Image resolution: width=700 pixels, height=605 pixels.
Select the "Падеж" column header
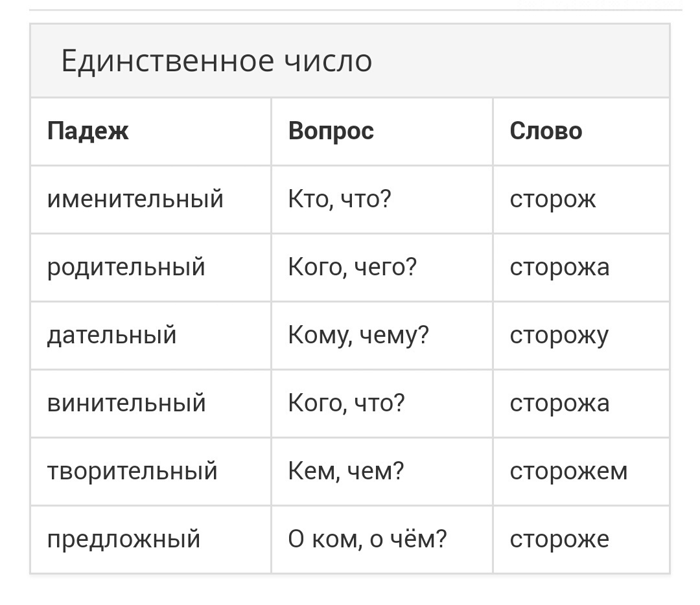click(88, 131)
